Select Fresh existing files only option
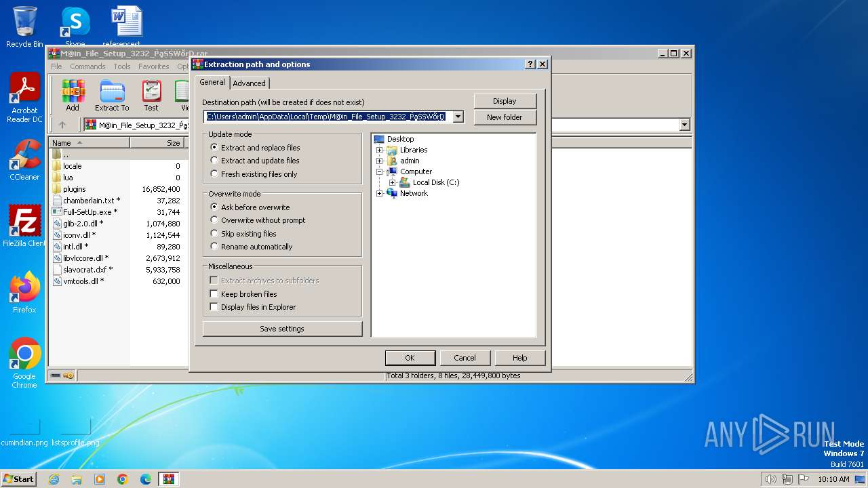 [254, 174]
